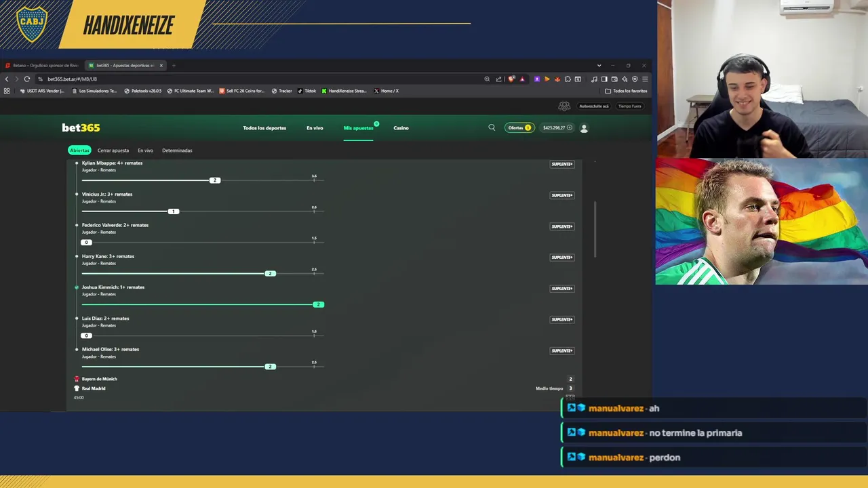
Task: Open the VPN shield icon
Action: [x=635, y=79]
